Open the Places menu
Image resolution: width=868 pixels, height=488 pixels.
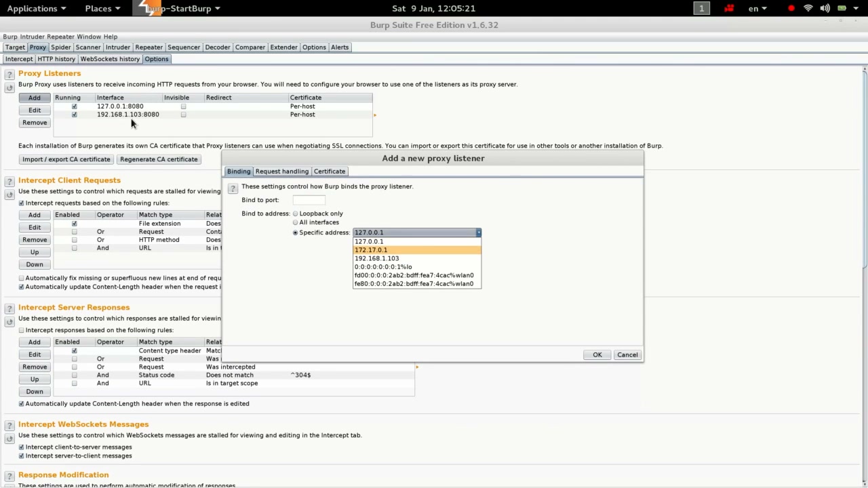(x=102, y=8)
